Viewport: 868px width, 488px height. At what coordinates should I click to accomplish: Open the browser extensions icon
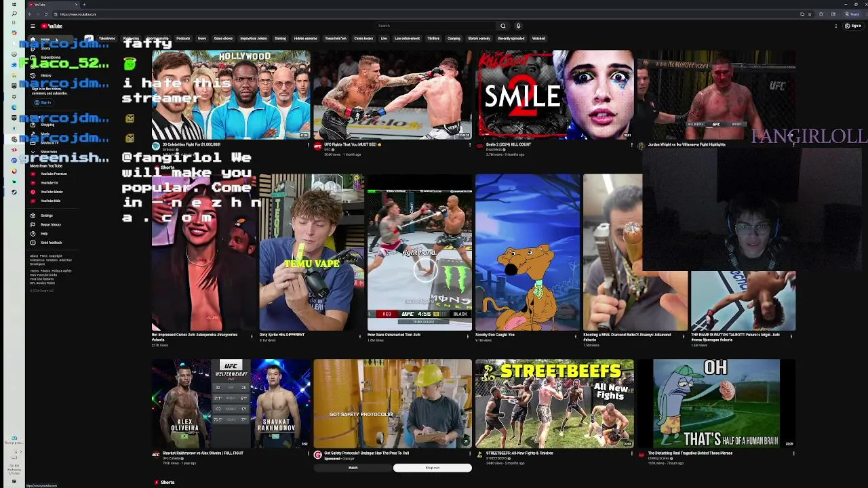click(821, 14)
